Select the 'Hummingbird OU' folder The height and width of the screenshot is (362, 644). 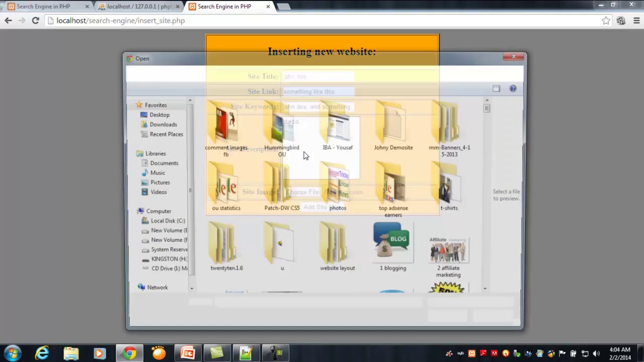coord(282,130)
